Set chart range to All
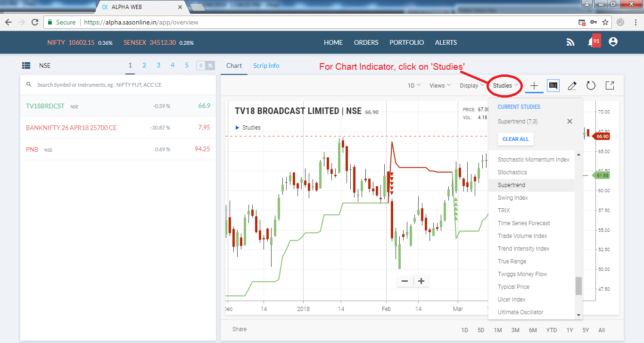644x343 pixels. click(x=602, y=330)
